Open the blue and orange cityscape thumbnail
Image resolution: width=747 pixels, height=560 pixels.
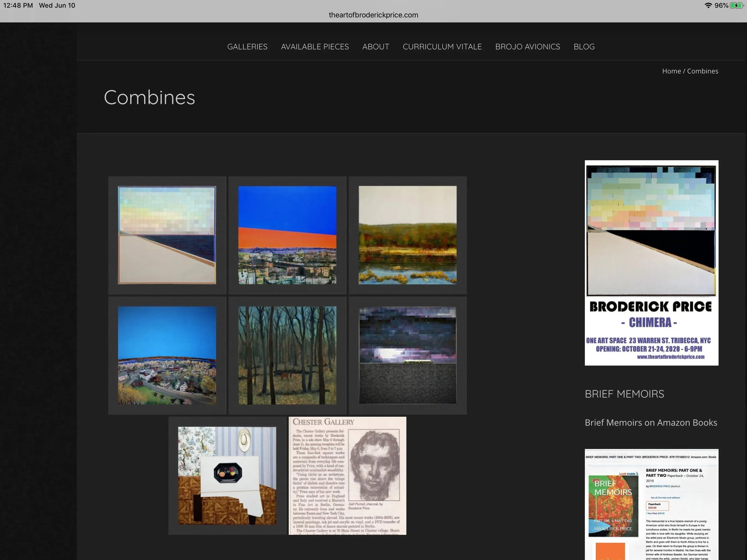click(x=287, y=235)
